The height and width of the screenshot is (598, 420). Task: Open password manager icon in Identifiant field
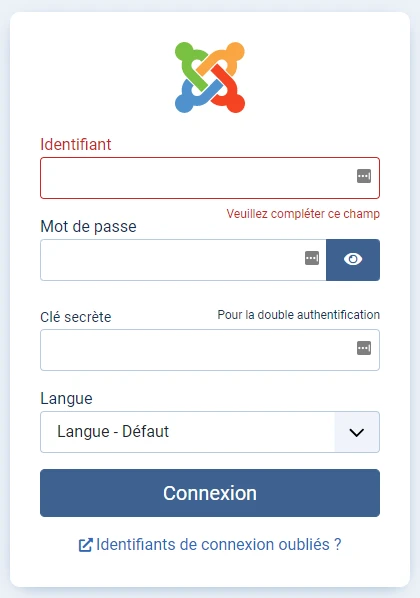point(364,176)
